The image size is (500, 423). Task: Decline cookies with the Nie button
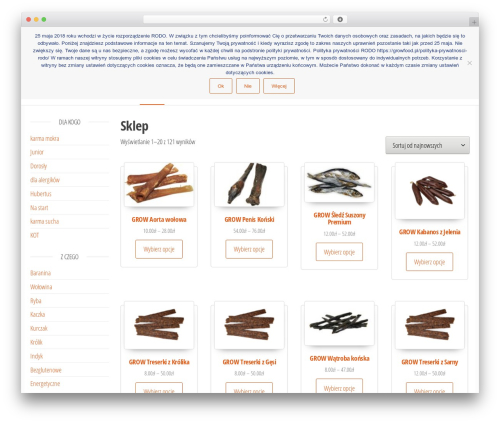coord(248,86)
